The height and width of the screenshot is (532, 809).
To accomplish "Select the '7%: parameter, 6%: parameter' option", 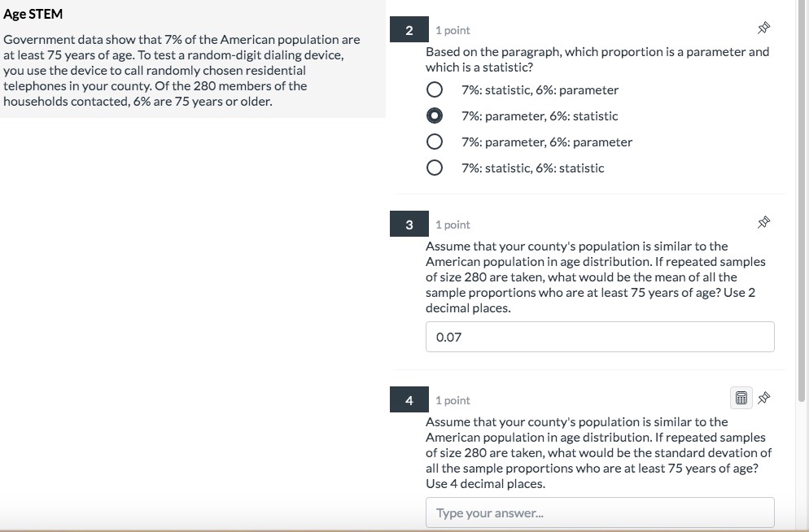I will click(x=435, y=142).
